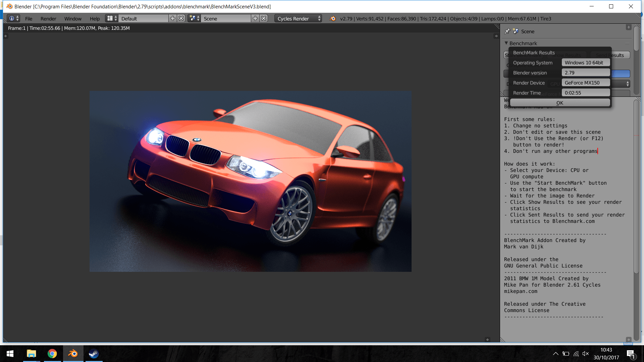644x362 pixels.
Task: Open the GPU device dropdown arrows
Action: coord(628,84)
